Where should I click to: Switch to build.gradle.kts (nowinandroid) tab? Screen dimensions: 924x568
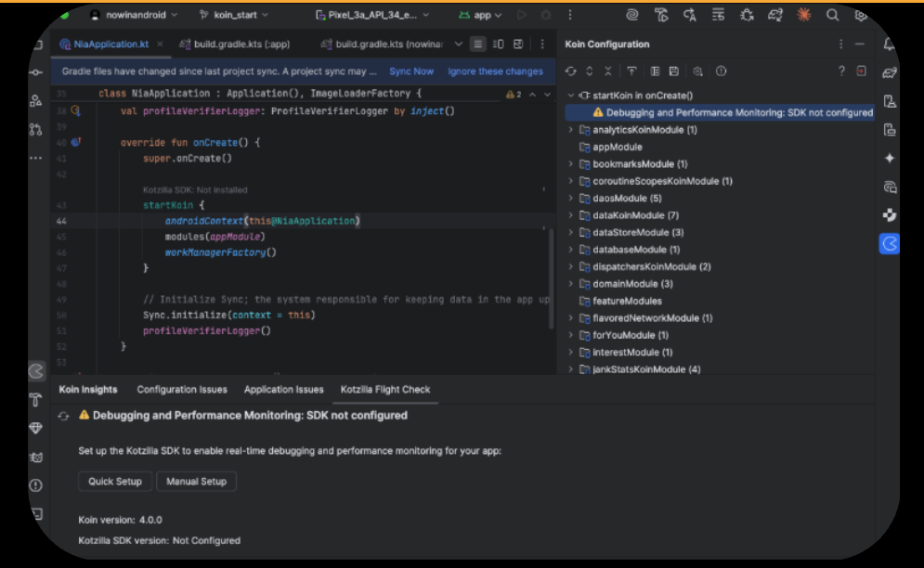point(383,45)
